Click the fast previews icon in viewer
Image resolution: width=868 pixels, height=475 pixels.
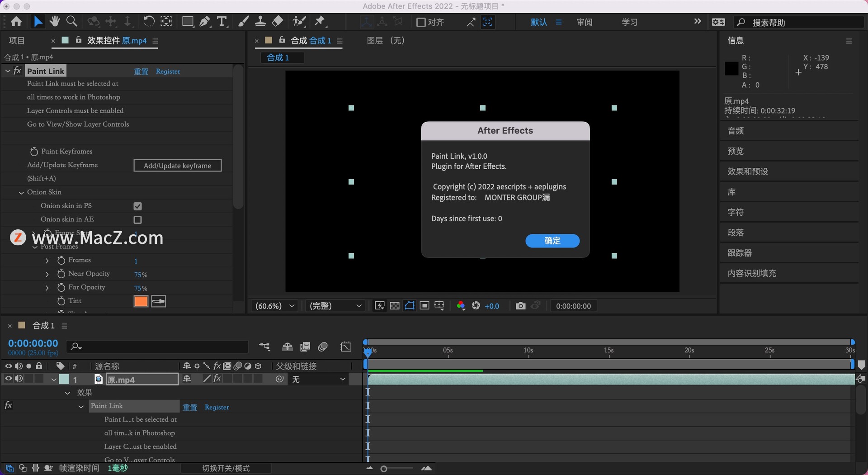[x=380, y=306]
